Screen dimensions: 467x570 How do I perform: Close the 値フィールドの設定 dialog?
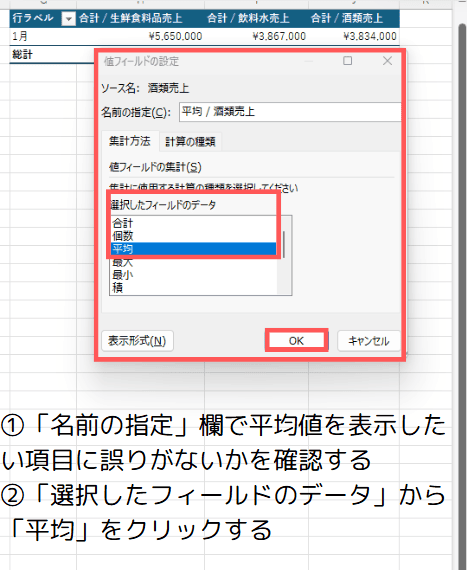pos(387,61)
